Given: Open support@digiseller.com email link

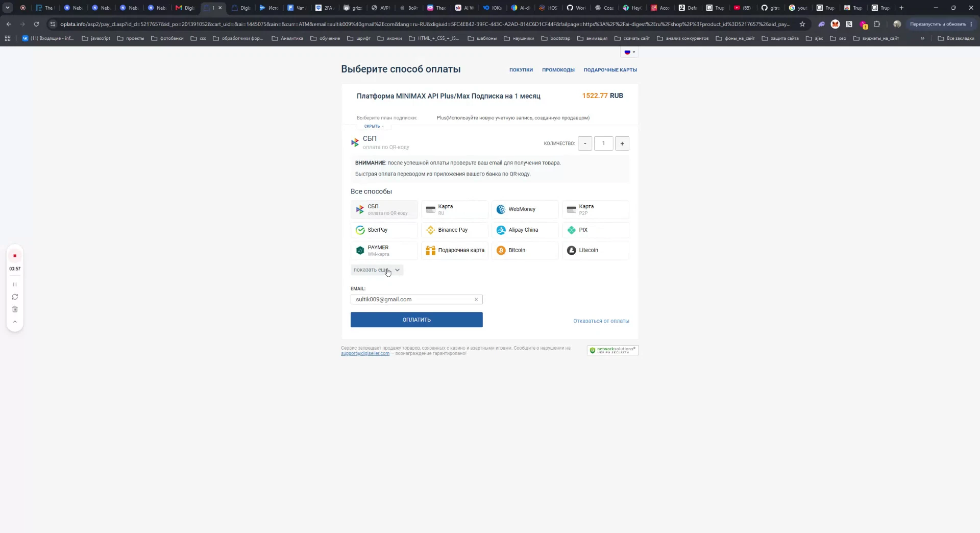Looking at the screenshot, I should click(365, 354).
